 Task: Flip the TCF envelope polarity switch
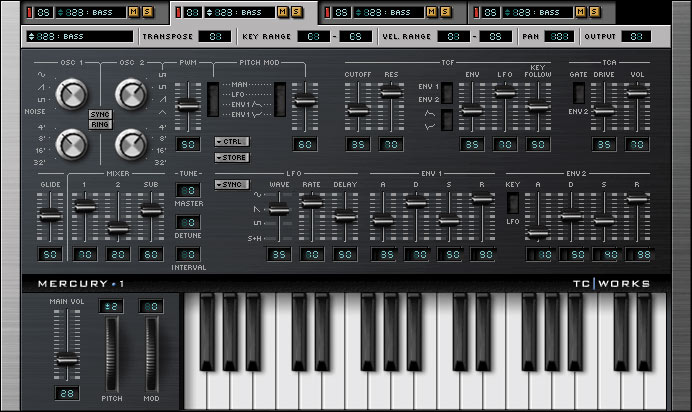pyautogui.click(x=447, y=120)
